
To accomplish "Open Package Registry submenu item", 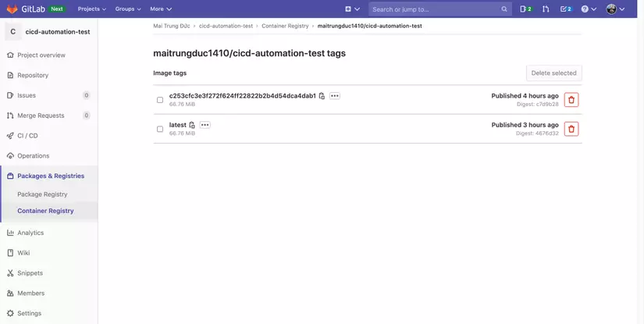I will [x=42, y=194].
